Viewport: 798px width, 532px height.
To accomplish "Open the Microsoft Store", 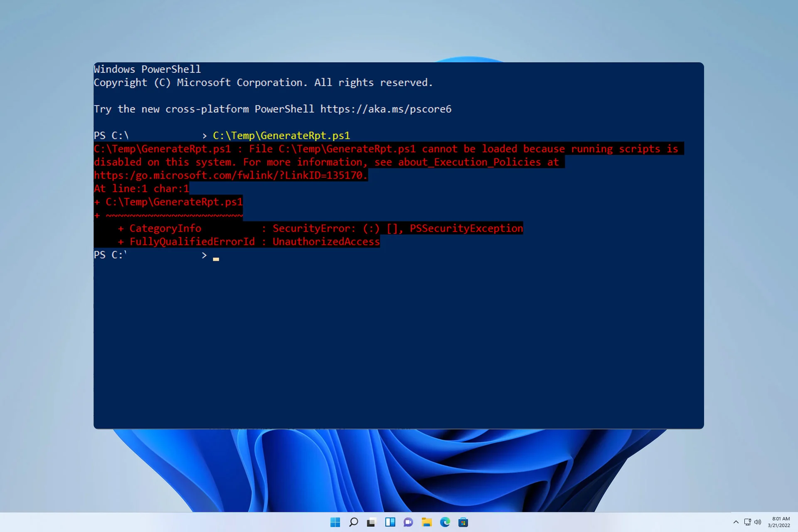I will point(463,522).
